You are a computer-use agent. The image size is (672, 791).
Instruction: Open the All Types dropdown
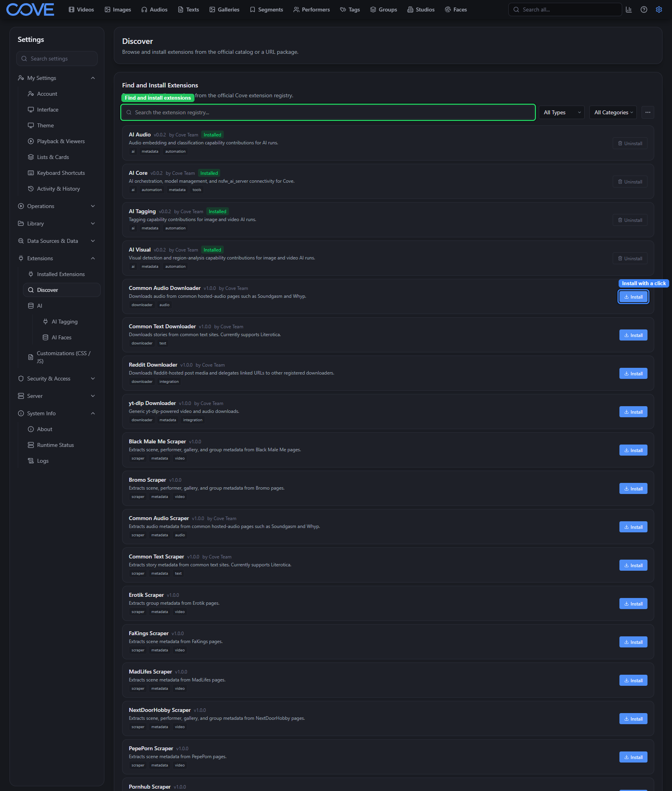(x=562, y=112)
